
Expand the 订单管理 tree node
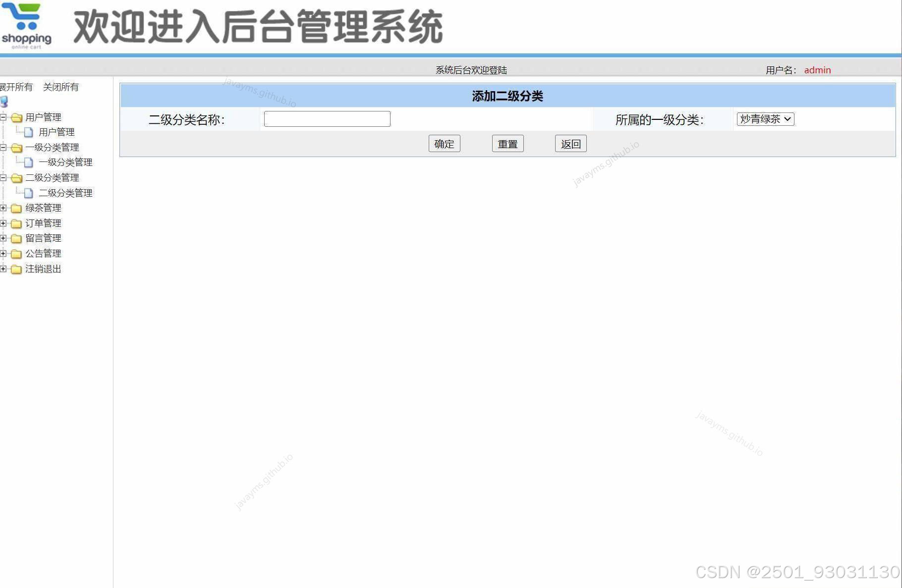tap(3, 223)
